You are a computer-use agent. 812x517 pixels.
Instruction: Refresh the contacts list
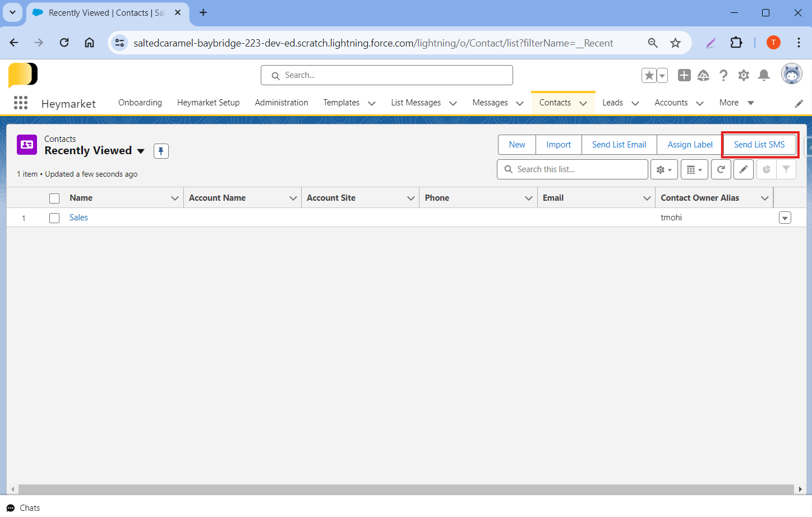point(721,169)
